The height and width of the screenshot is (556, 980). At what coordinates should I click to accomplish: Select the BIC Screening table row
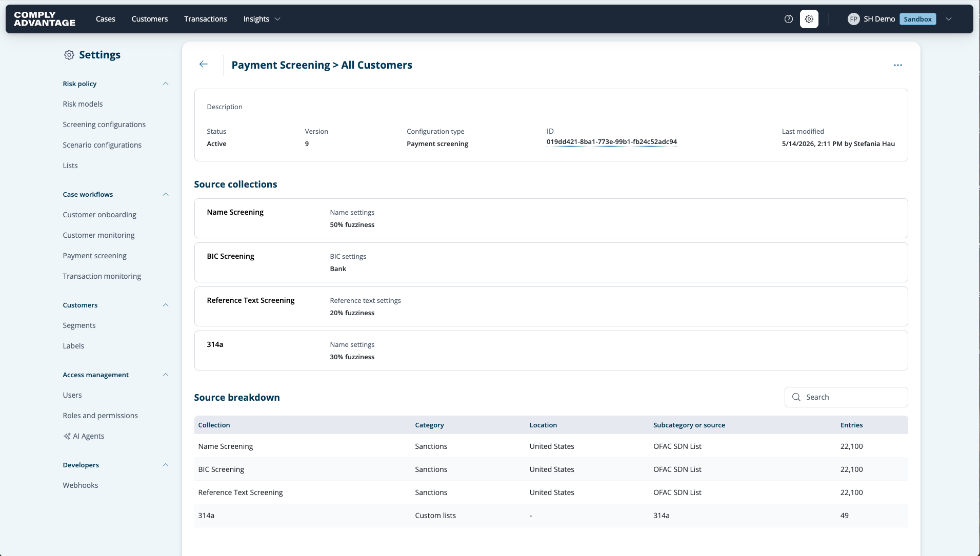tap(551, 469)
